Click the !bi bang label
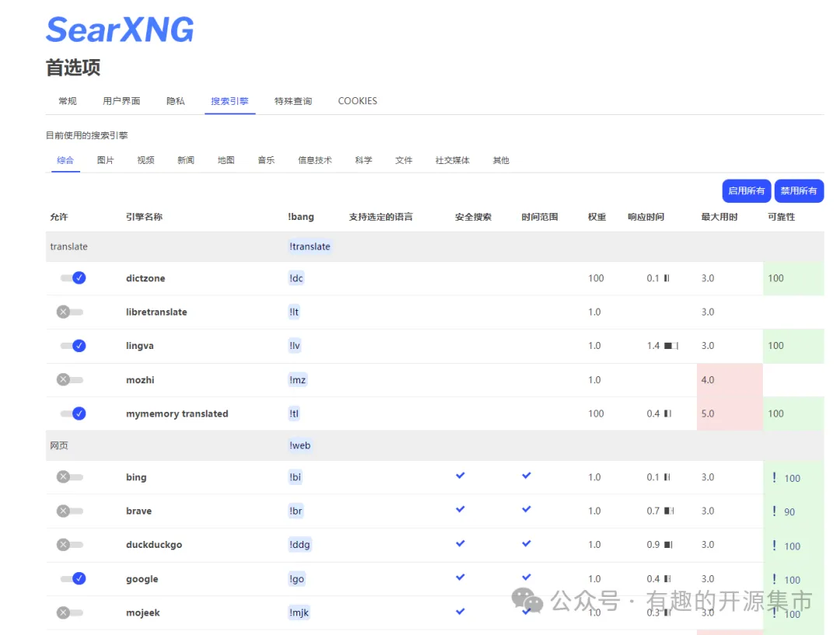Screen dimensions: 840x635 pyautogui.click(x=296, y=477)
